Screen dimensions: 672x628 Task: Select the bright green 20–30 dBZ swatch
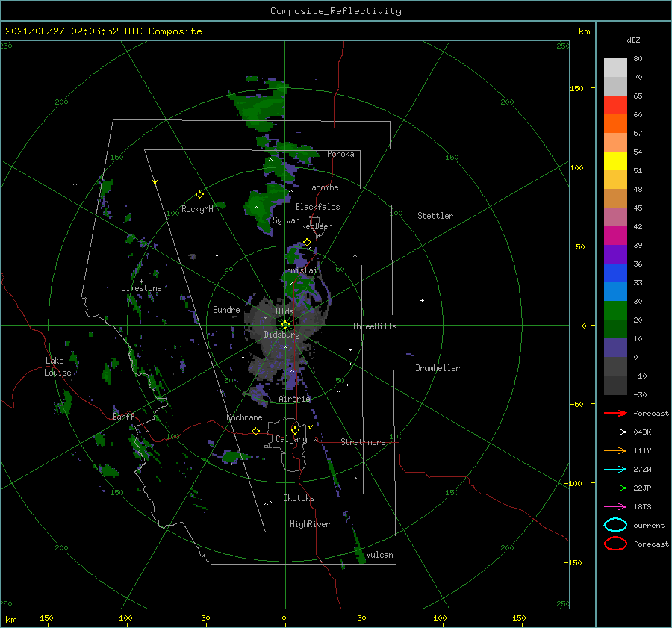(615, 311)
